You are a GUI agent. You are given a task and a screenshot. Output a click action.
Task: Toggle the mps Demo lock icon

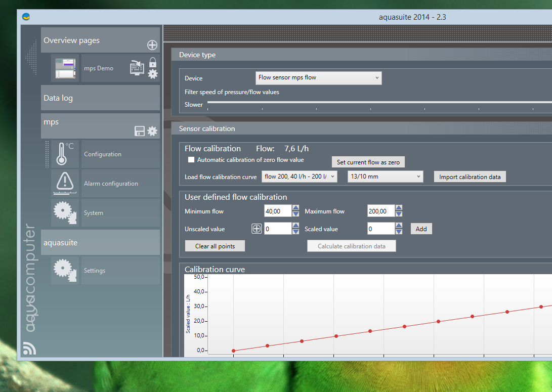click(152, 62)
